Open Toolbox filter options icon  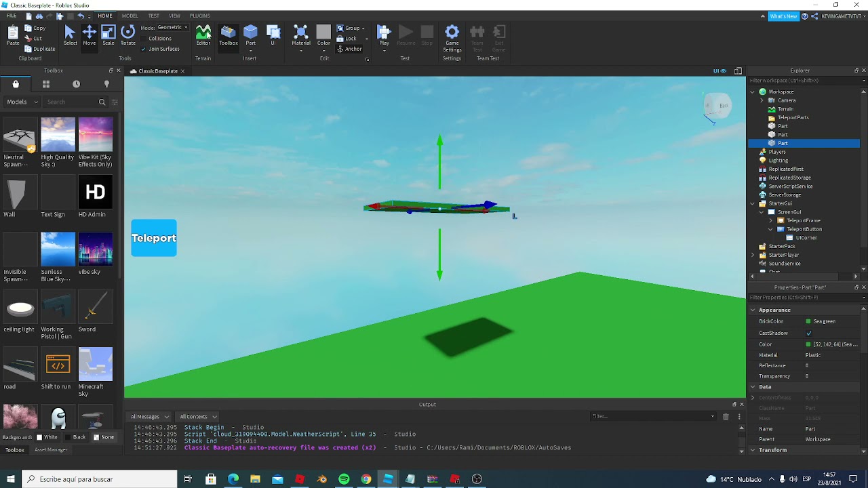(x=115, y=102)
